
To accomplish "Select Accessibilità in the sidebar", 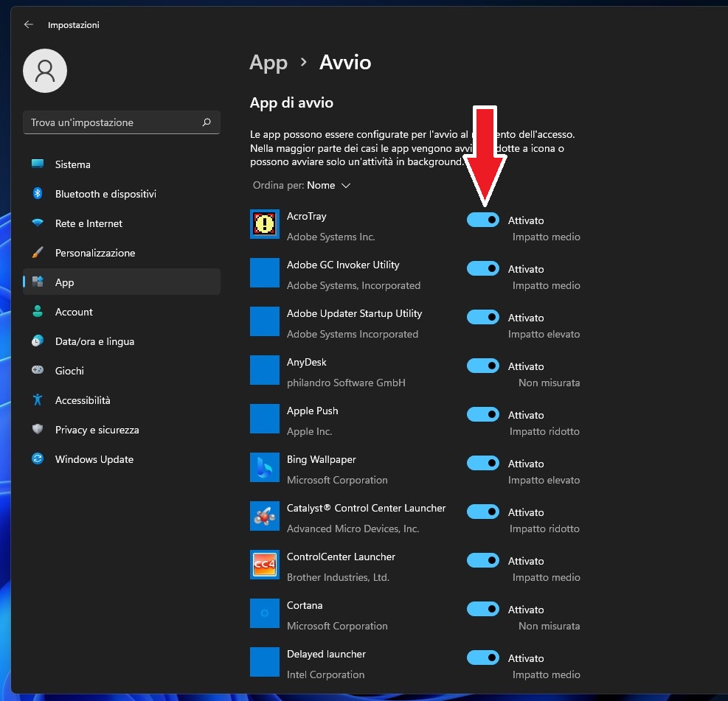I will (x=122, y=400).
